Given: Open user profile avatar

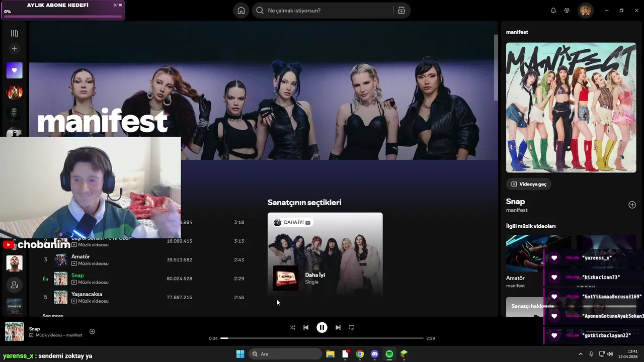Looking at the screenshot, I should pos(585,11).
